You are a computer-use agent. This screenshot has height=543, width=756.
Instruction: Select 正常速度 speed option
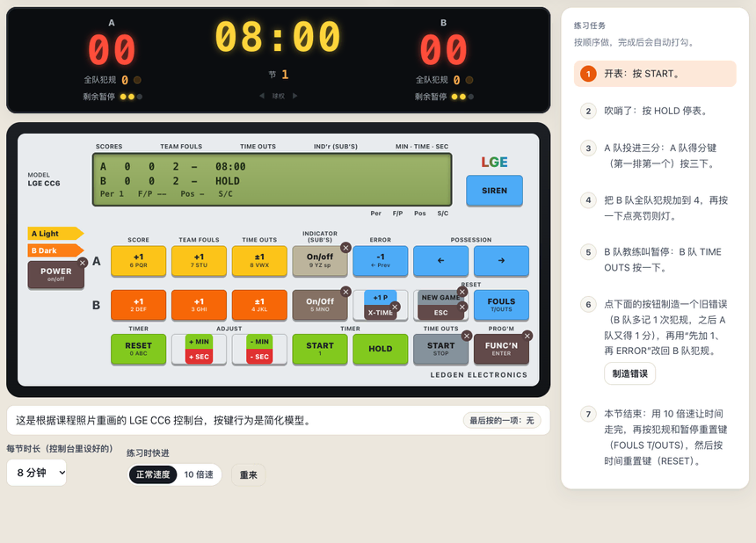[x=153, y=474]
